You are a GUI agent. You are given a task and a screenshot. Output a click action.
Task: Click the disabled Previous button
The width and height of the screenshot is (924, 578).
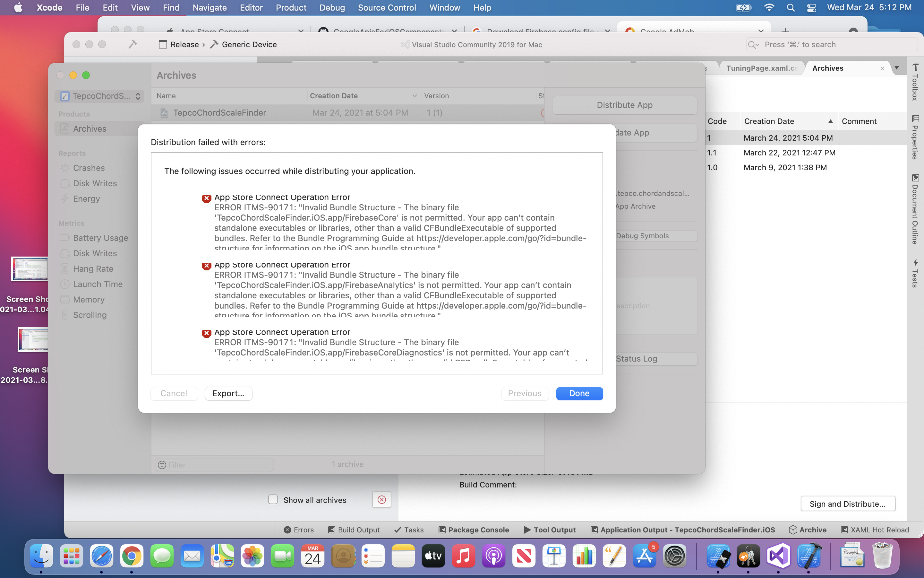click(x=525, y=393)
